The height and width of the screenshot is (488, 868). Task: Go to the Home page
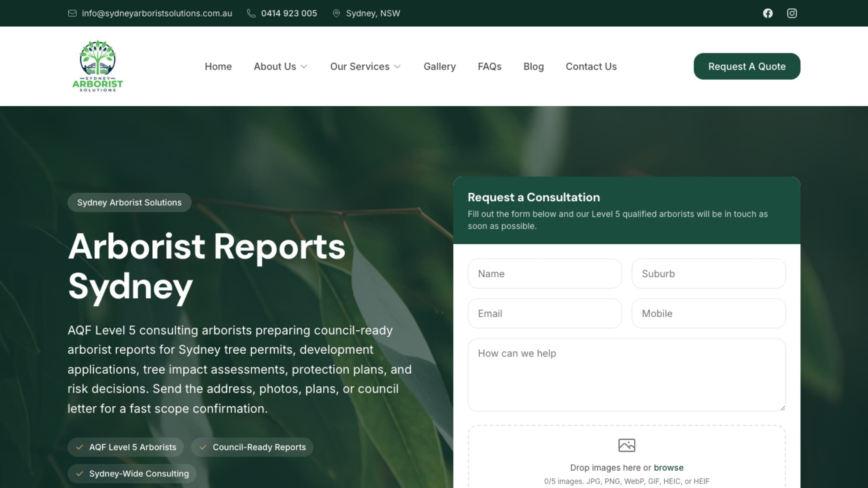pyautogui.click(x=218, y=67)
